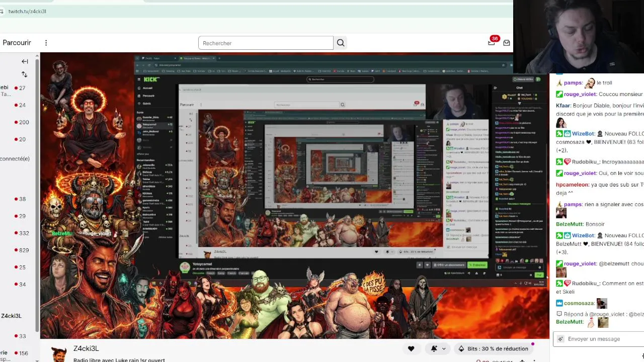Focus Envoyer un message chat input
This screenshot has height=362, width=644.
point(599,339)
